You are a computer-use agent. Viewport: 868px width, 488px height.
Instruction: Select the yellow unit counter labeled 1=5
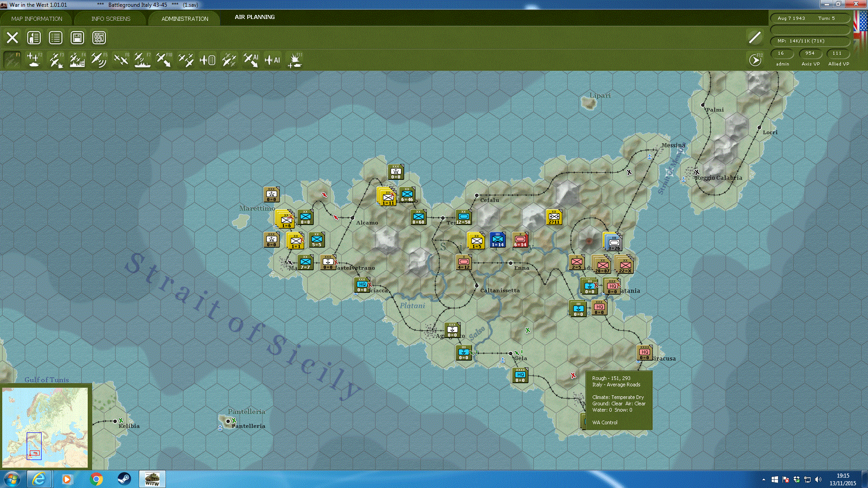click(x=476, y=240)
